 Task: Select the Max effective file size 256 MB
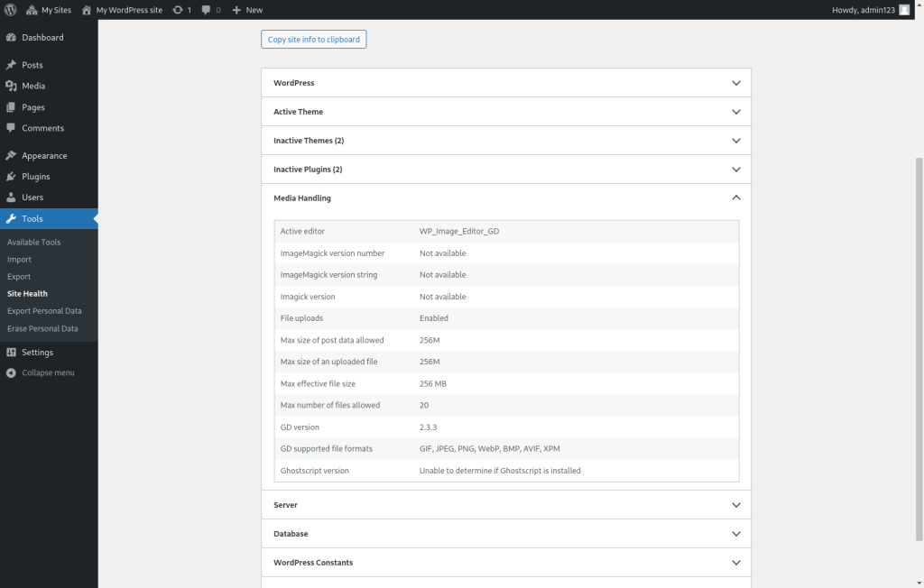click(x=433, y=383)
